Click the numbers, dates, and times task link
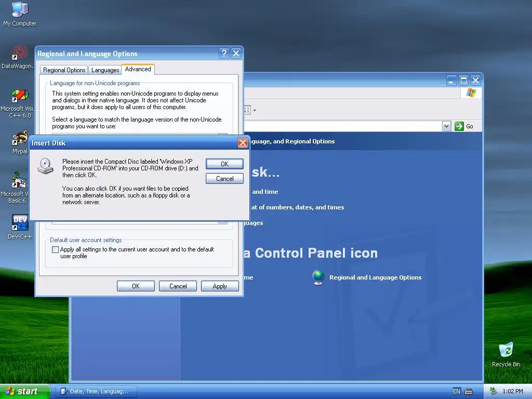532x399 pixels. pos(298,207)
